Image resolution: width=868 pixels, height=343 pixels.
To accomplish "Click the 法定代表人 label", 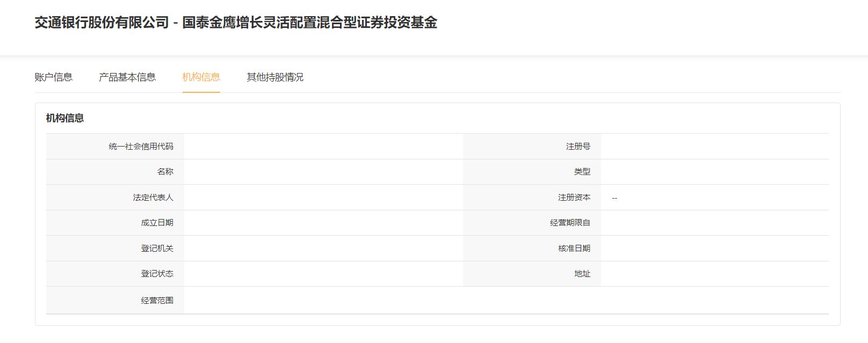I will pyautogui.click(x=153, y=198).
